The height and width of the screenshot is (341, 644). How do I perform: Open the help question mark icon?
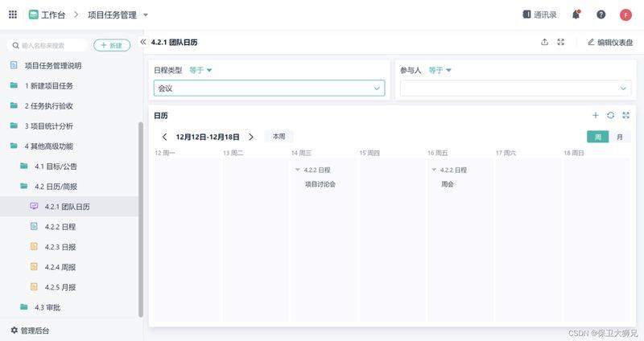[601, 14]
